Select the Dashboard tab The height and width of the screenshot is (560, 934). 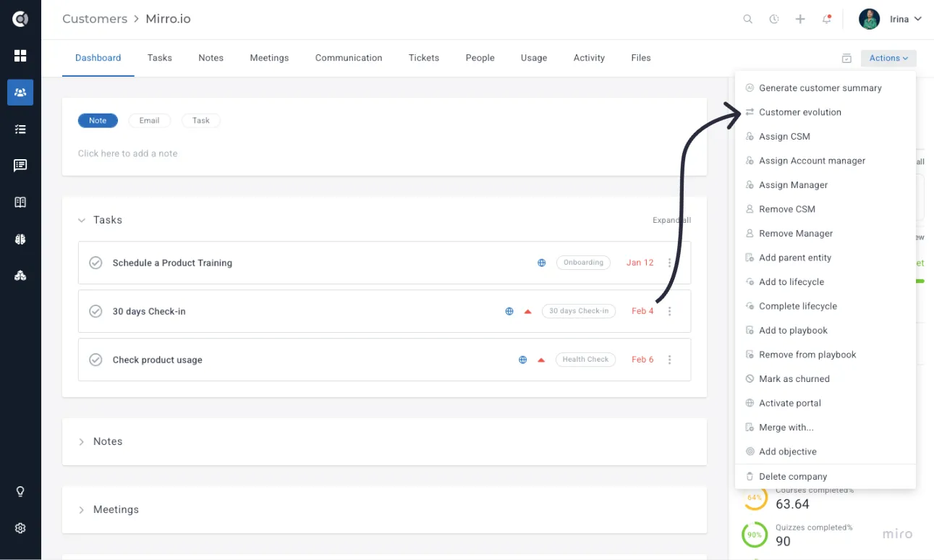[98, 58]
